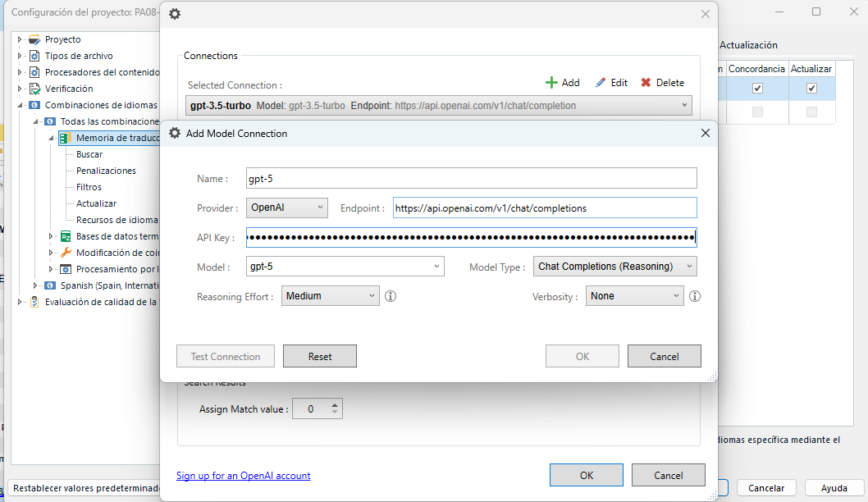The height and width of the screenshot is (502, 868).
Task: Click the pencil Edit connection icon
Action: click(601, 83)
